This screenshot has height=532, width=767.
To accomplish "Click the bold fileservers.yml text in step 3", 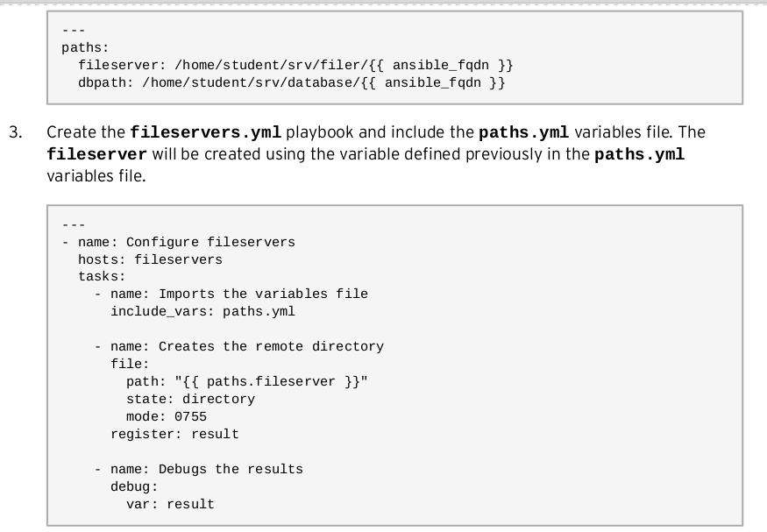I will (x=205, y=133).
